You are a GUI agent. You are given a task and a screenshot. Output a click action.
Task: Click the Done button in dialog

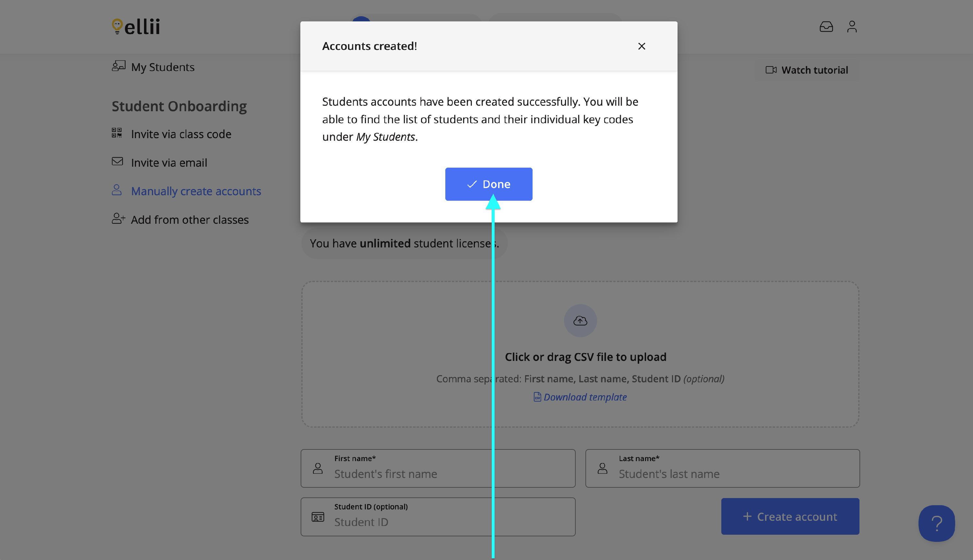(488, 184)
